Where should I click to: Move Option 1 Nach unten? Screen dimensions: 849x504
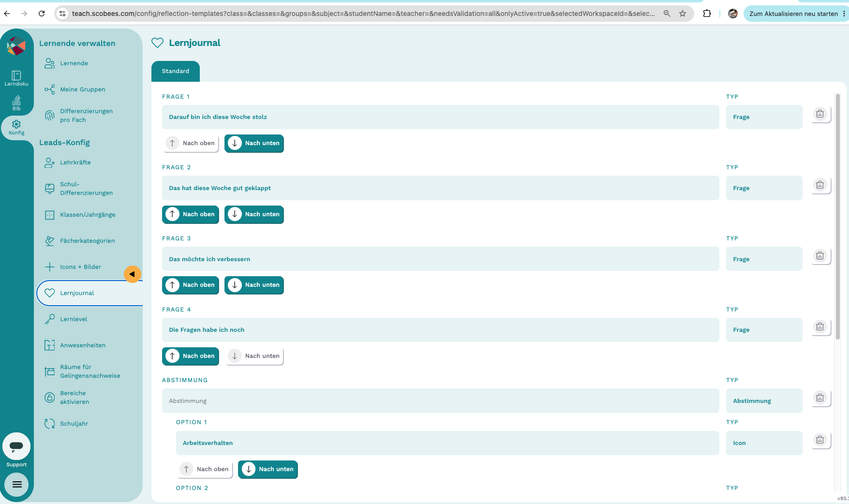(x=268, y=469)
